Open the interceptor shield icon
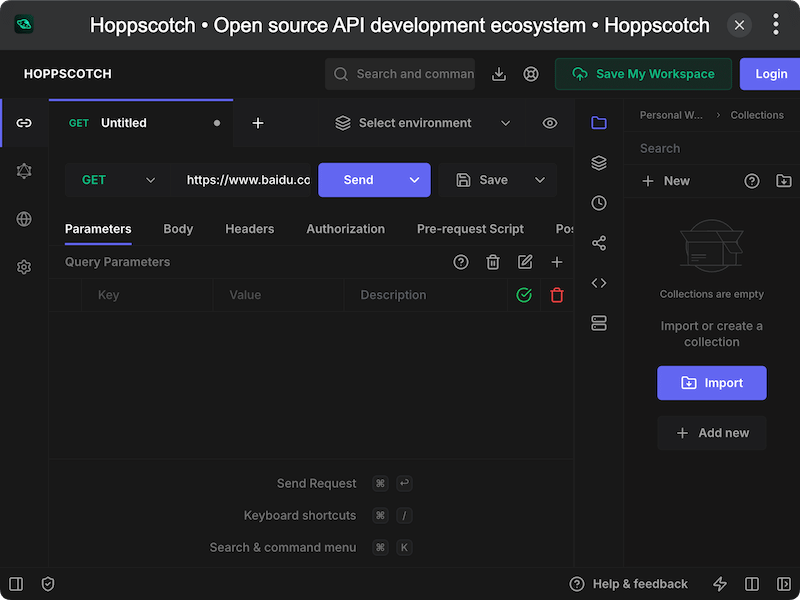This screenshot has width=800, height=600. coord(48,584)
